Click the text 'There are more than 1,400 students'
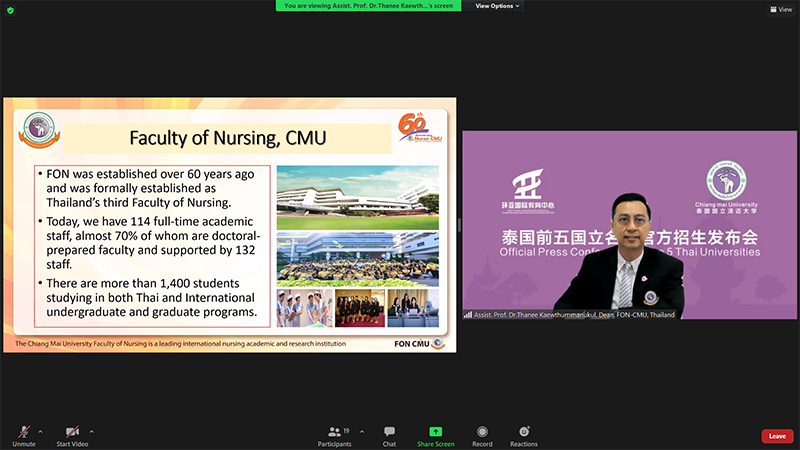Screen dimensions: 800x450 tap(143, 283)
